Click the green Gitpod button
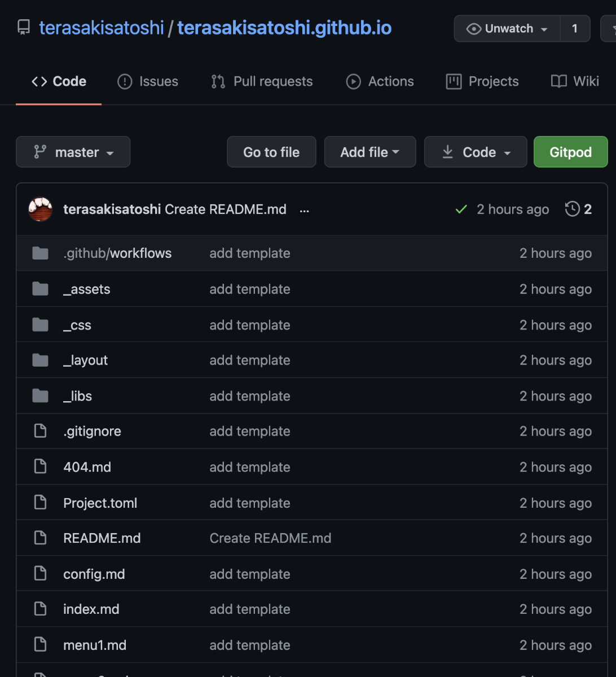 point(570,152)
